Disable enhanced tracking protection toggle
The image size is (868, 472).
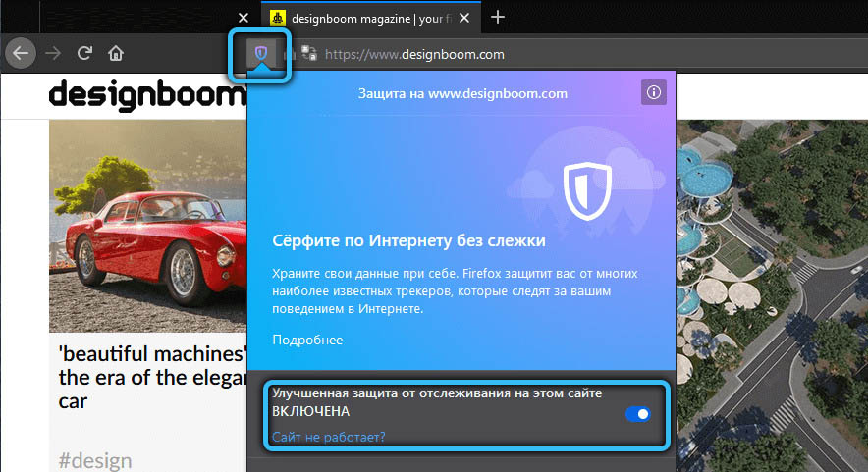[x=637, y=414]
